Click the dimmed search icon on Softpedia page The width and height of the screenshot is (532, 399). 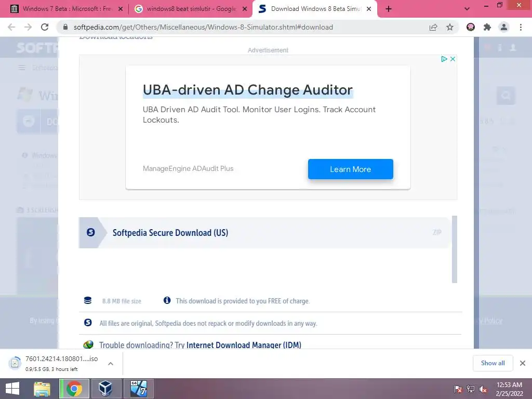coord(506,96)
